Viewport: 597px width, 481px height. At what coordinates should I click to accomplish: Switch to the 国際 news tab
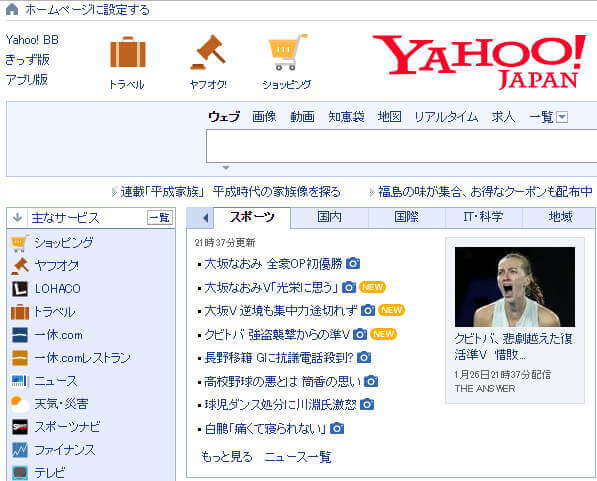[407, 217]
